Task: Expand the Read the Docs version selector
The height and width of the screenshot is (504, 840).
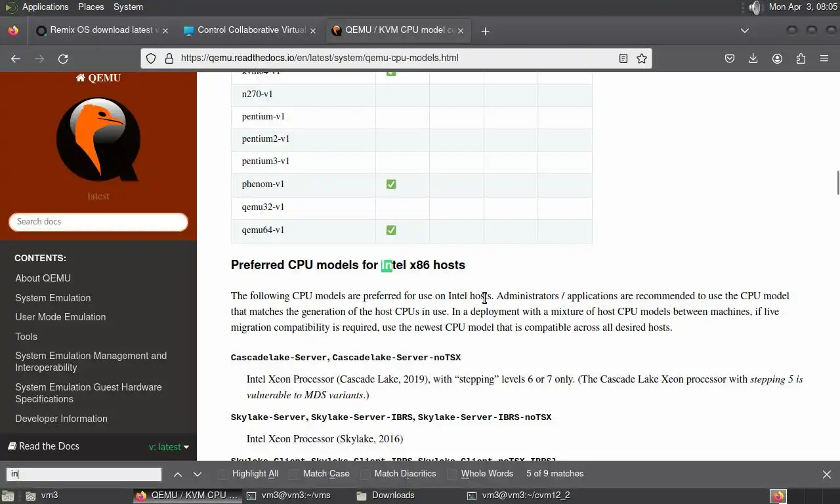Action: (169, 447)
